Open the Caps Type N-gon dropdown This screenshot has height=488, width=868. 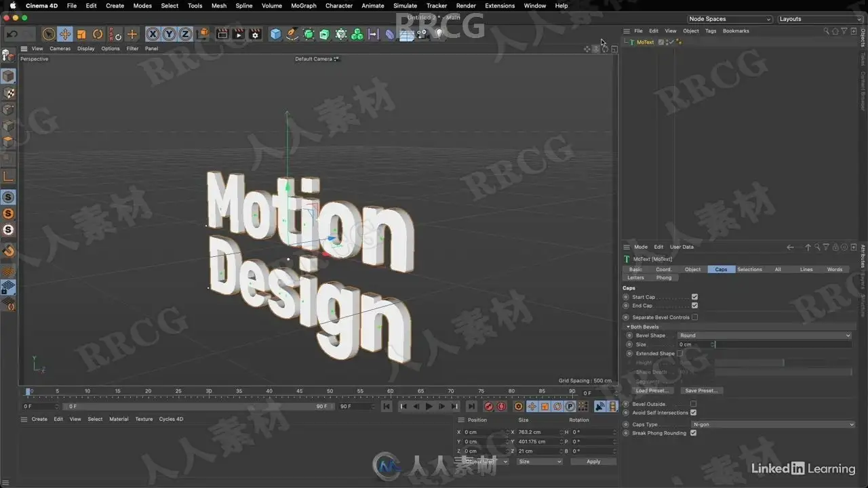773,424
